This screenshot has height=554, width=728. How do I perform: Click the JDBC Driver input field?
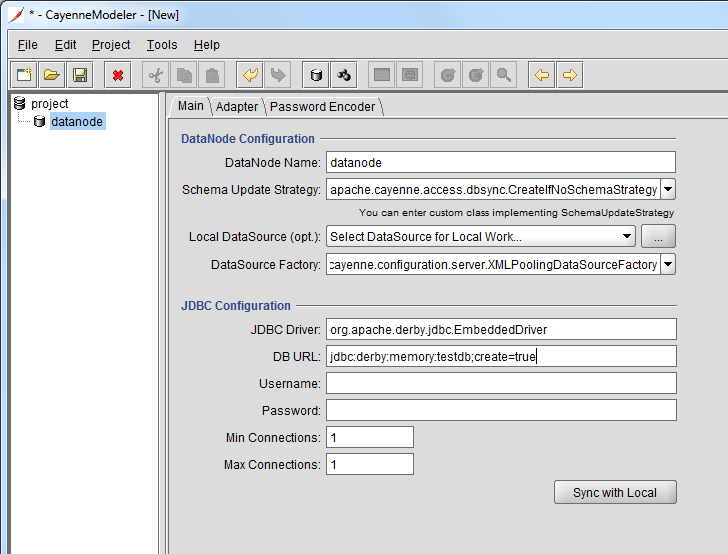[x=501, y=329]
